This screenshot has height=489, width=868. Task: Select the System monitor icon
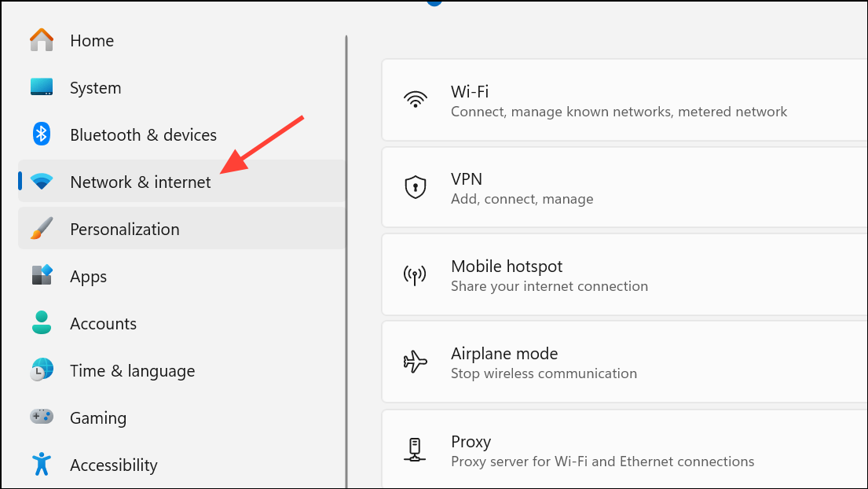tap(42, 87)
